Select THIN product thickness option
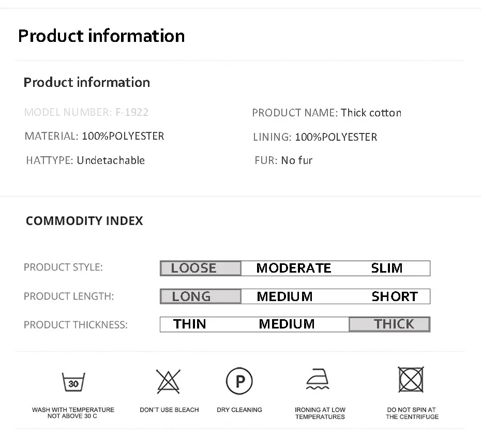481x448 pixels. pos(190,324)
